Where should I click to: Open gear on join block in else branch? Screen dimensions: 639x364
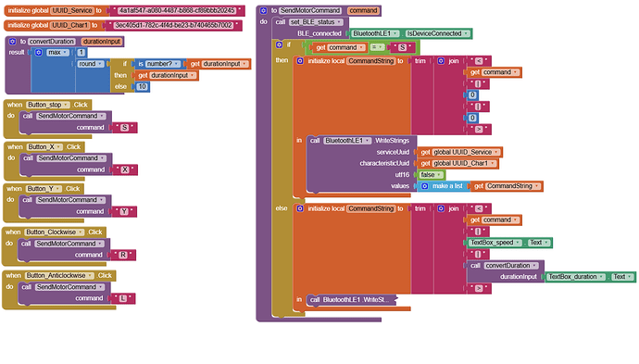click(441, 208)
